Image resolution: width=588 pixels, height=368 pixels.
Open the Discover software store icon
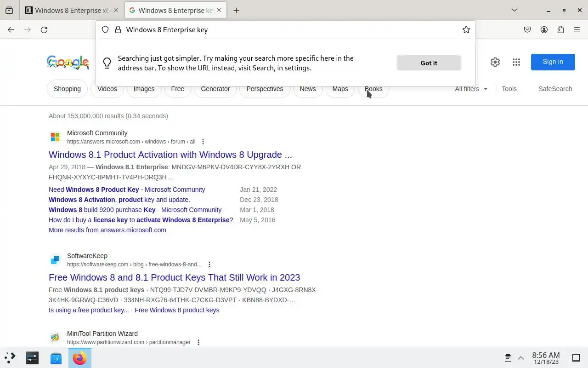(x=56, y=357)
